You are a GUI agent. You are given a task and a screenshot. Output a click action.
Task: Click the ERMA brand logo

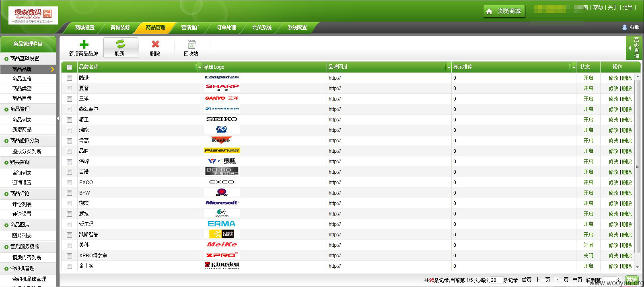coord(222,223)
